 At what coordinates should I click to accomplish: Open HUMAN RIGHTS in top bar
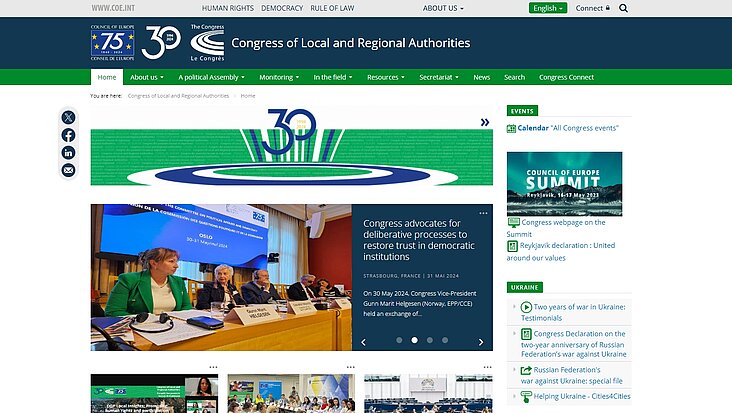point(228,8)
